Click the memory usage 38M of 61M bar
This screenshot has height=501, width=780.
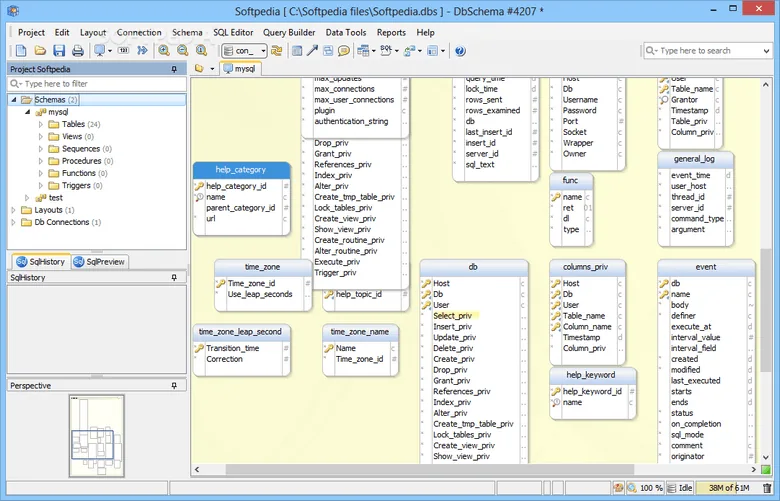coord(728,488)
